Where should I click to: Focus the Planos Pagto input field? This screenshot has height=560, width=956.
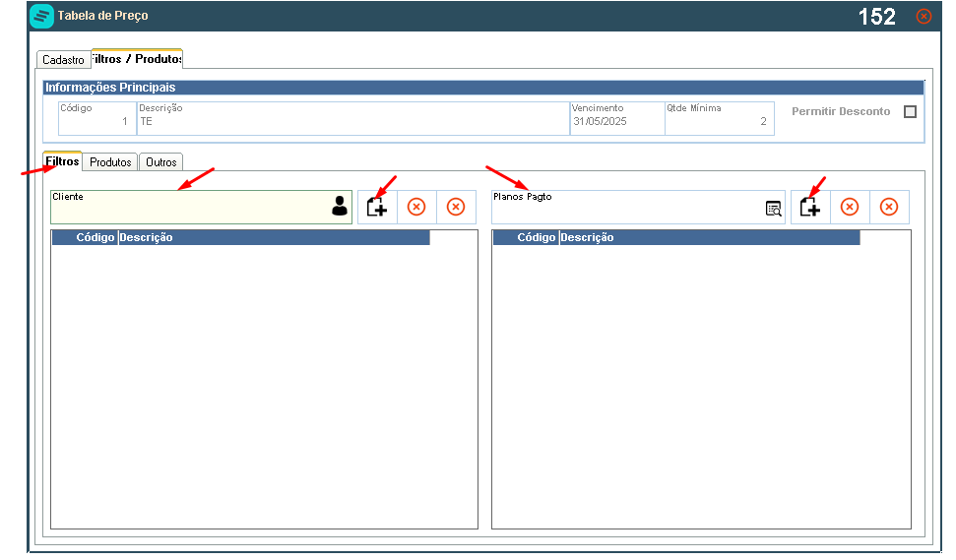pyautogui.click(x=638, y=208)
